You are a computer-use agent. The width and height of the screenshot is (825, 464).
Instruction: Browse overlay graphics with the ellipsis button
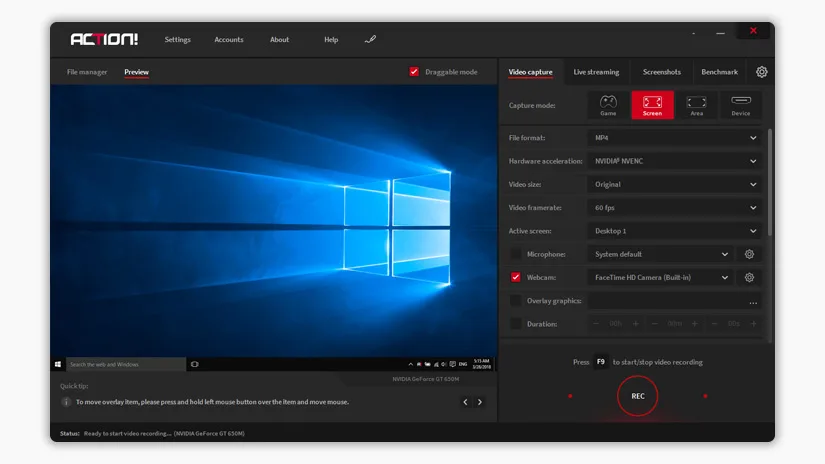(753, 301)
